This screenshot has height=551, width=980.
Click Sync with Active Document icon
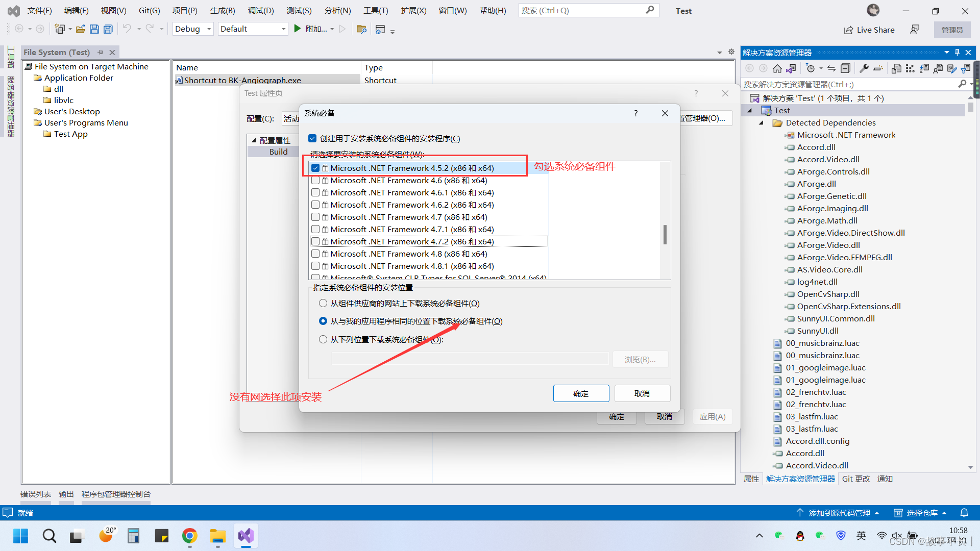831,68
